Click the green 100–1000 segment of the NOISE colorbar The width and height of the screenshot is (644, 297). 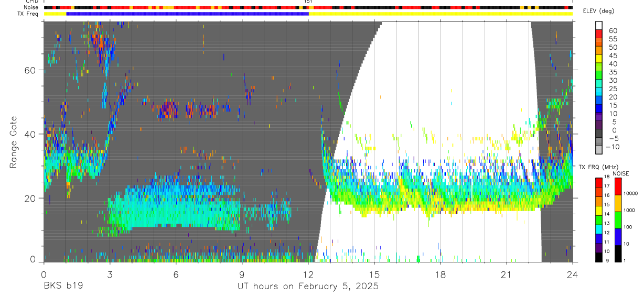tap(618, 220)
